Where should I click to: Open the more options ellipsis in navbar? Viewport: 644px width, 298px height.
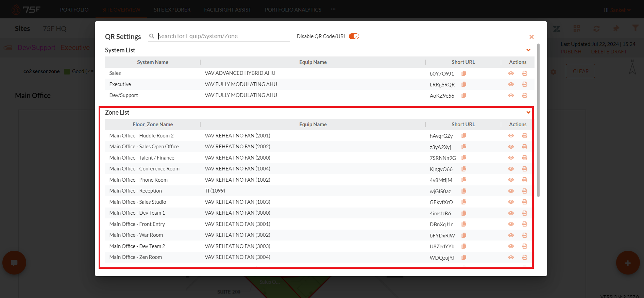(333, 9)
